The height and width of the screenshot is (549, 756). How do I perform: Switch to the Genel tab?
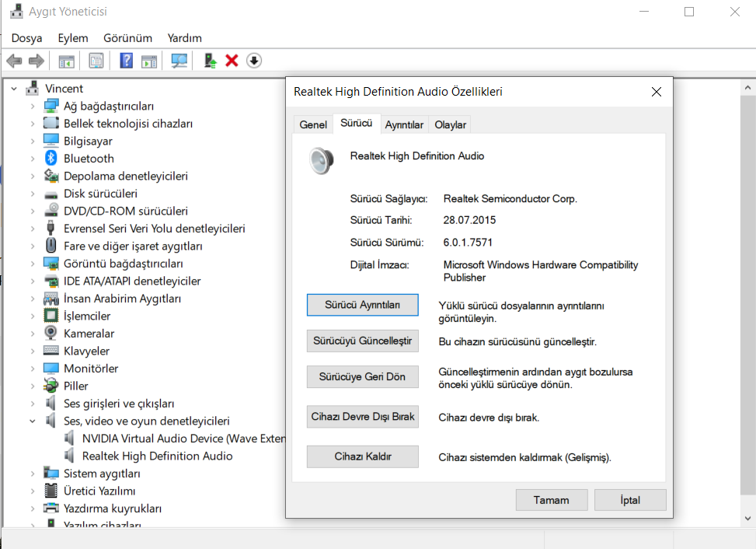313,125
